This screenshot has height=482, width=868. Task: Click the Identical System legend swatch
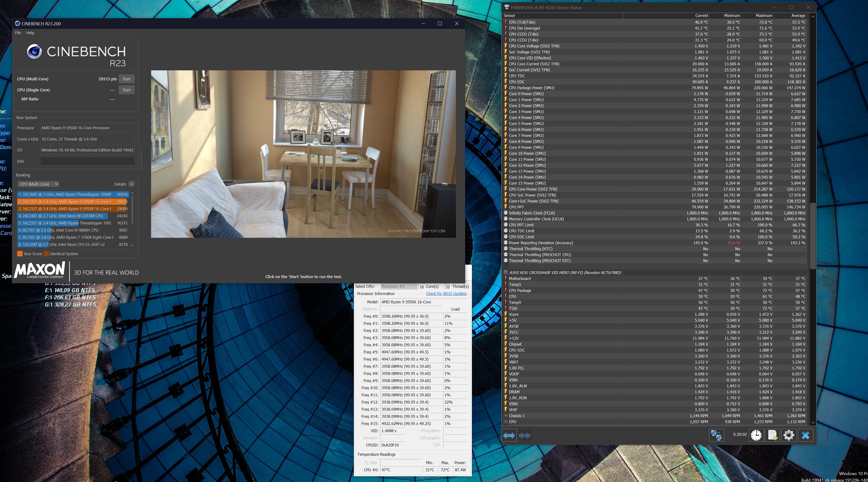(46, 254)
